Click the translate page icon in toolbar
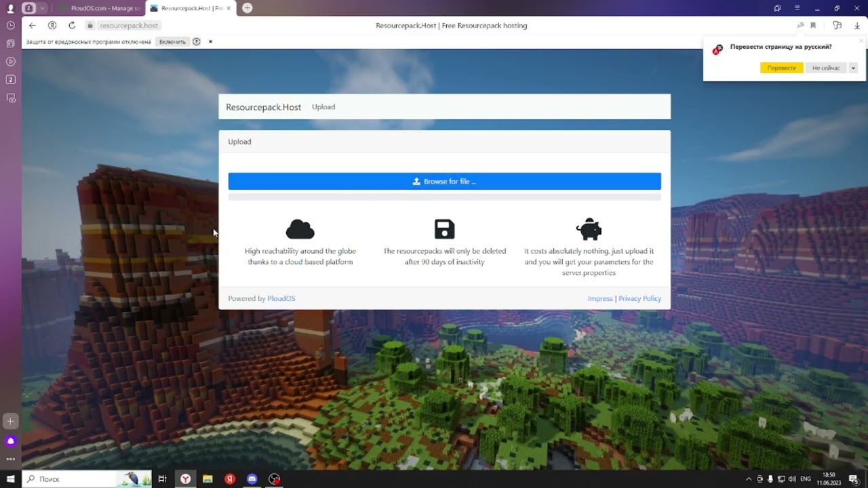 800,26
